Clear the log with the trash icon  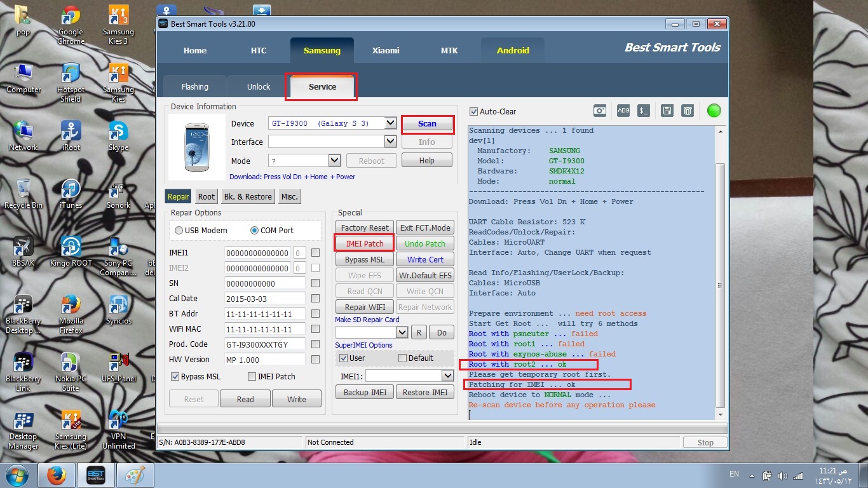coord(688,111)
